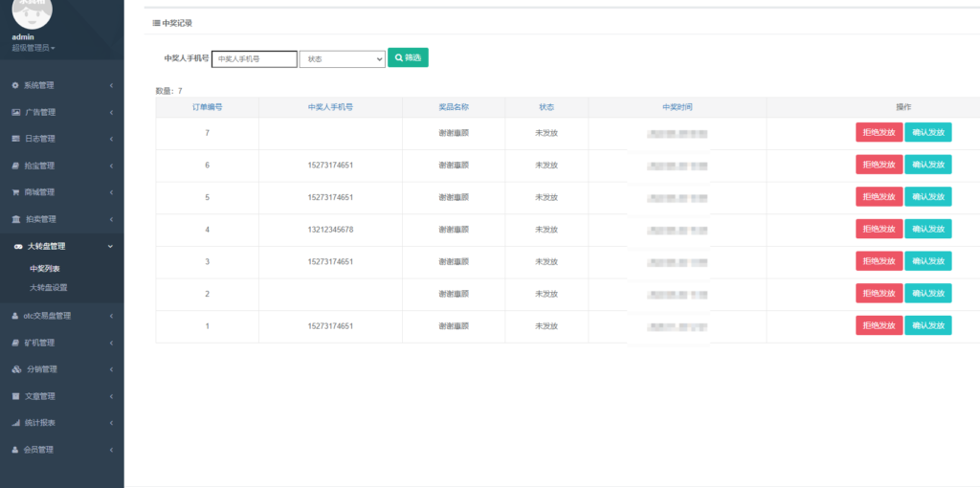Open the 状态 status dropdown filter
Viewport: 980px width, 488px height.
coord(342,58)
